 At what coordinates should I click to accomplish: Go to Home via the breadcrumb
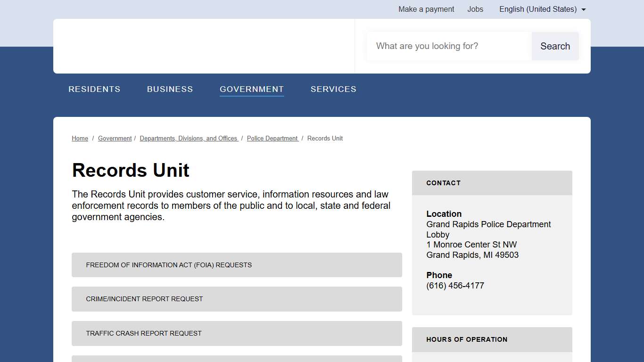pos(80,139)
